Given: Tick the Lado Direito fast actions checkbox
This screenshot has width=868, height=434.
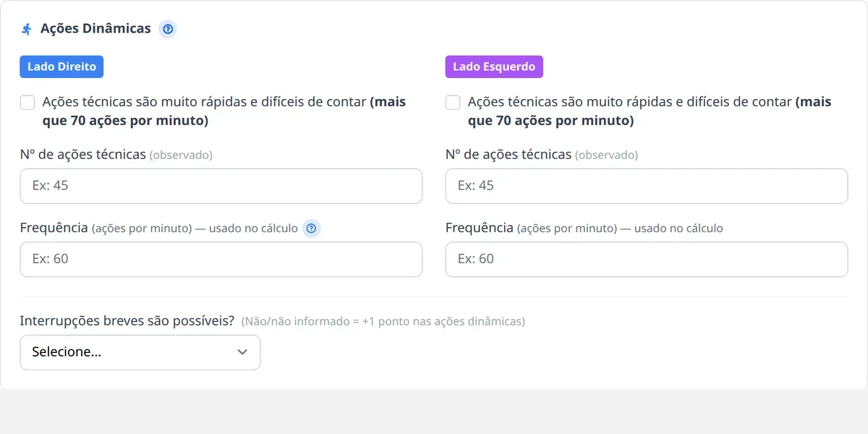Looking at the screenshot, I should point(27,102).
